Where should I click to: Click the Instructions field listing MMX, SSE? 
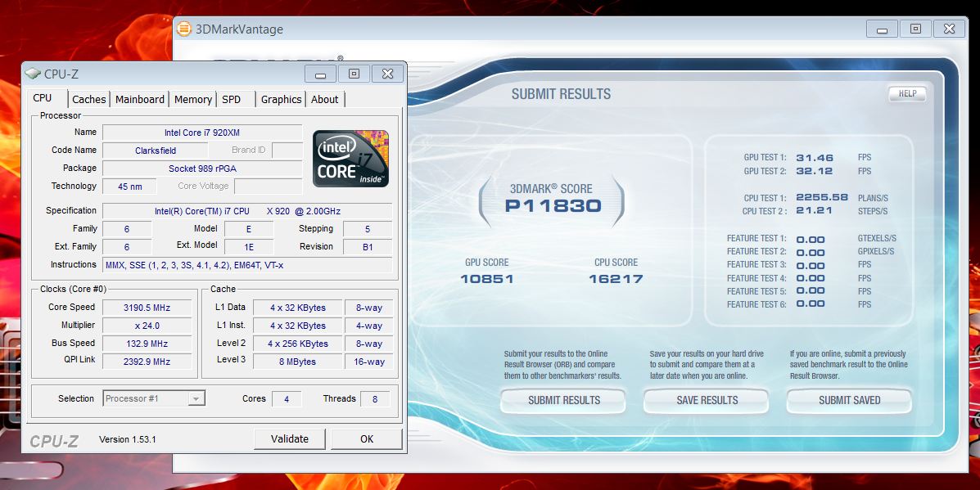[x=247, y=265]
